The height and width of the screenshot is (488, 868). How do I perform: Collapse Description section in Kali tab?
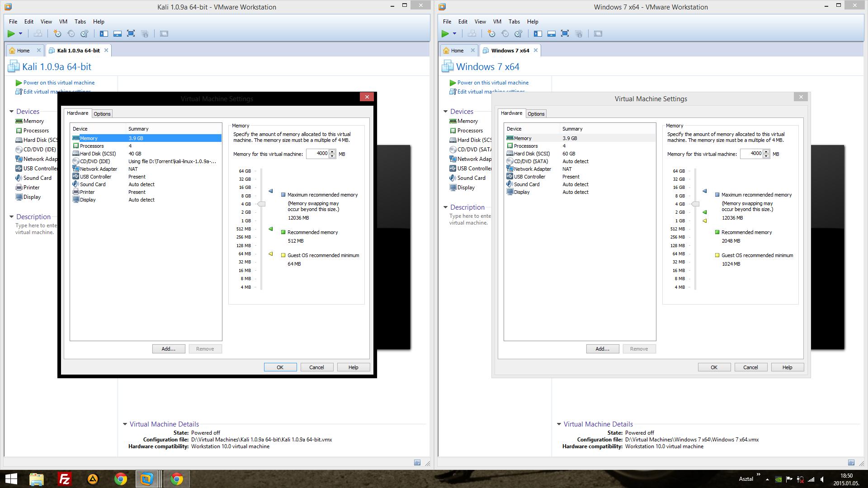12,216
